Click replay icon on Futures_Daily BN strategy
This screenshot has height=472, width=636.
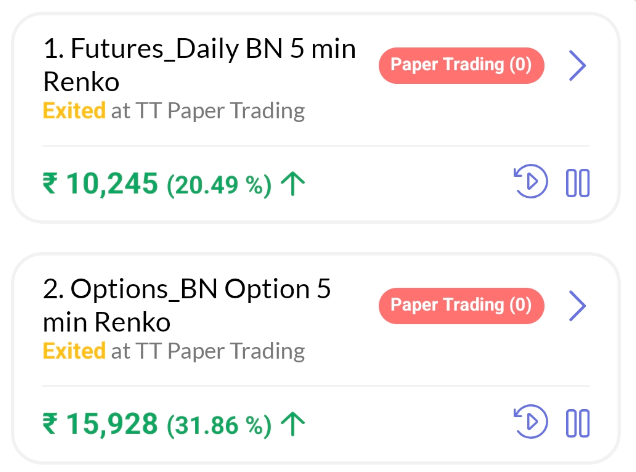(530, 183)
